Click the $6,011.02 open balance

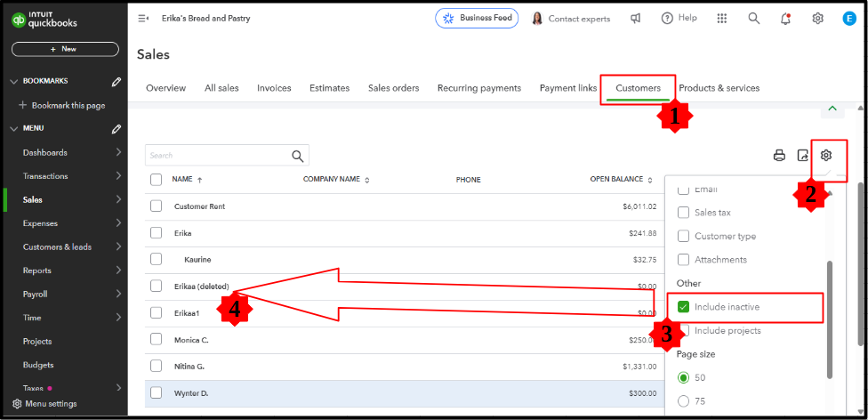pyautogui.click(x=639, y=206)
